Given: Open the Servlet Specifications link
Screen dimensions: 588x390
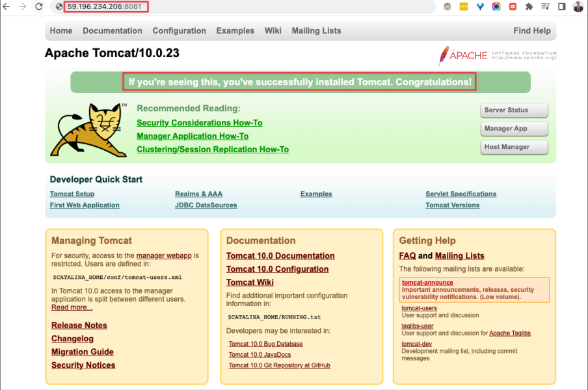Looking at the screenshot, I should (x=461, y=194).
